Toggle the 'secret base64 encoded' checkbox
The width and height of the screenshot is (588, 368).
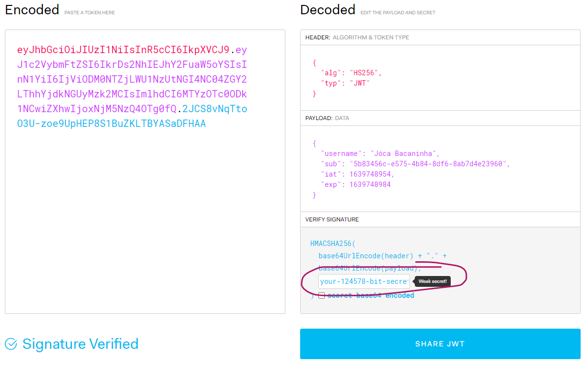pos(322,295)
